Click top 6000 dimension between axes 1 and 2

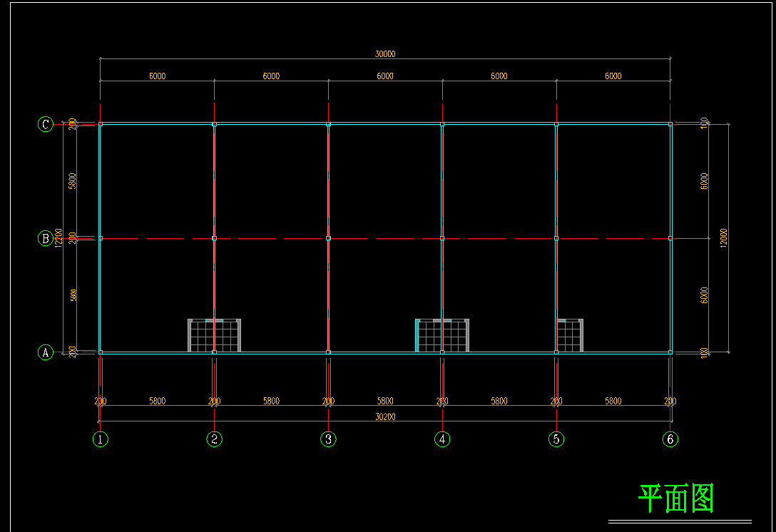click(x=157, y=76)
